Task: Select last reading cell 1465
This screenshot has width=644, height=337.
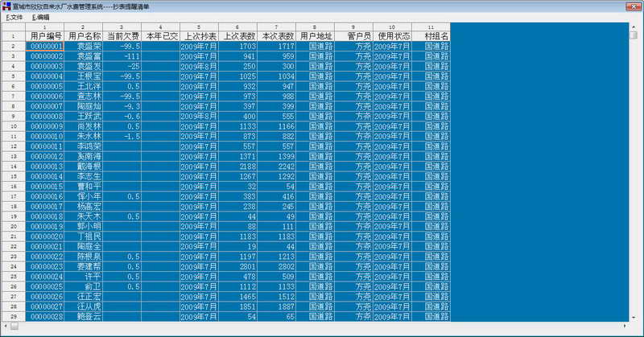Action: [237, 296]
